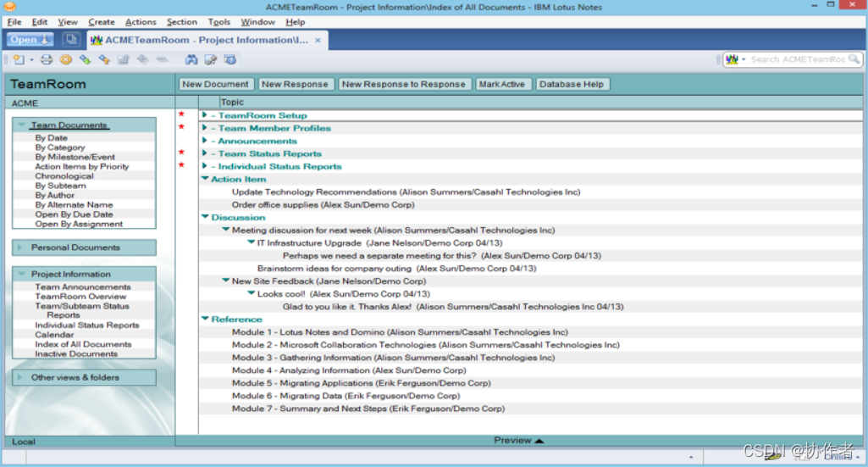The width and height of the screenshot is (868, 467).
Task: Open the Tools menu
Action: coord(218,22)
